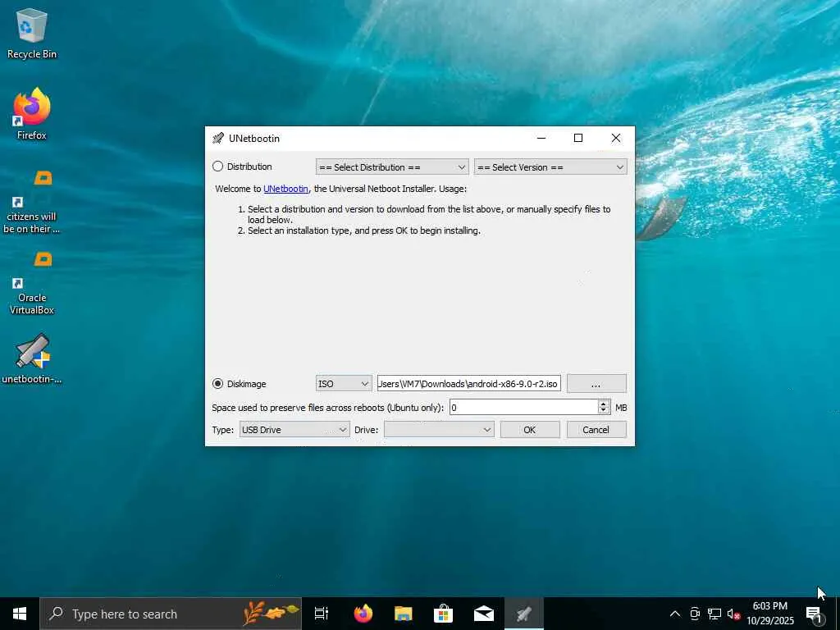The width and height of the screenshot is (840, 630).
Task: Select the Distribution radio button
Action: 217,167
